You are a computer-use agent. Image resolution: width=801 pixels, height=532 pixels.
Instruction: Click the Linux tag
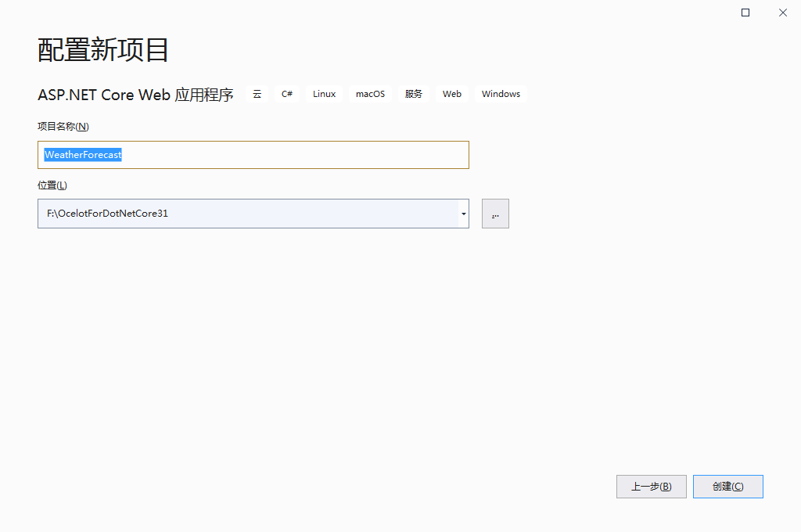pos(325,94)
